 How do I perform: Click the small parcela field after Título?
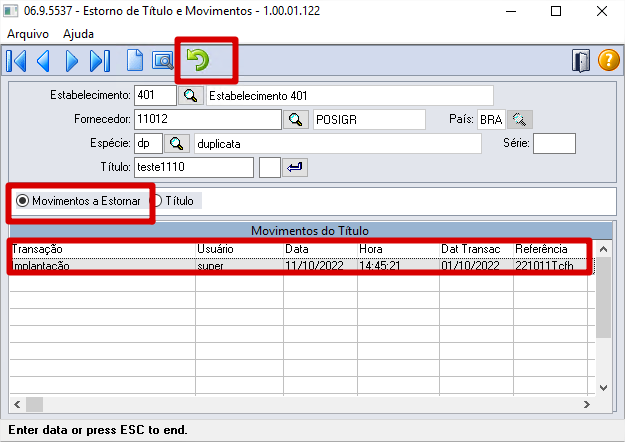(x=270, y=167)
